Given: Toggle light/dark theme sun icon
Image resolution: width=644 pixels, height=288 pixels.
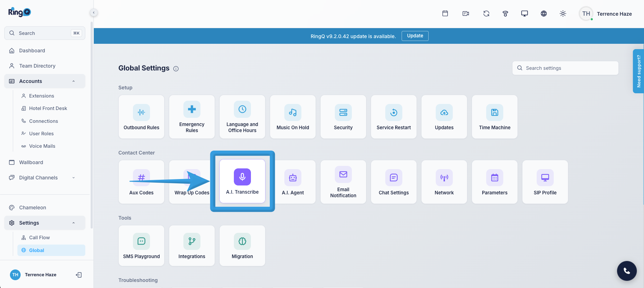Looking at the screenshot, I should click(x=563, y=14).
